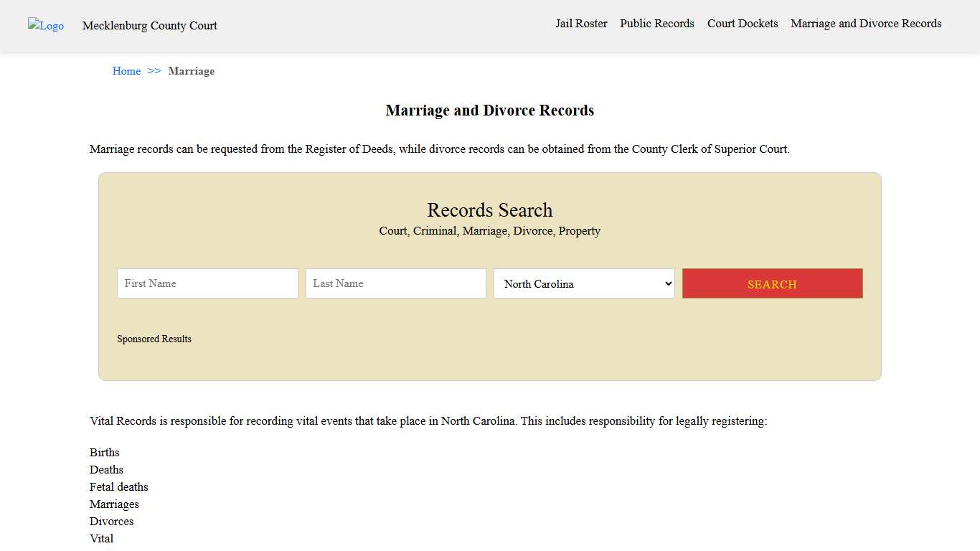Select the Marriage and Divorce Records heading
This screenshot has height=551, width=980.
pos(490,110)
